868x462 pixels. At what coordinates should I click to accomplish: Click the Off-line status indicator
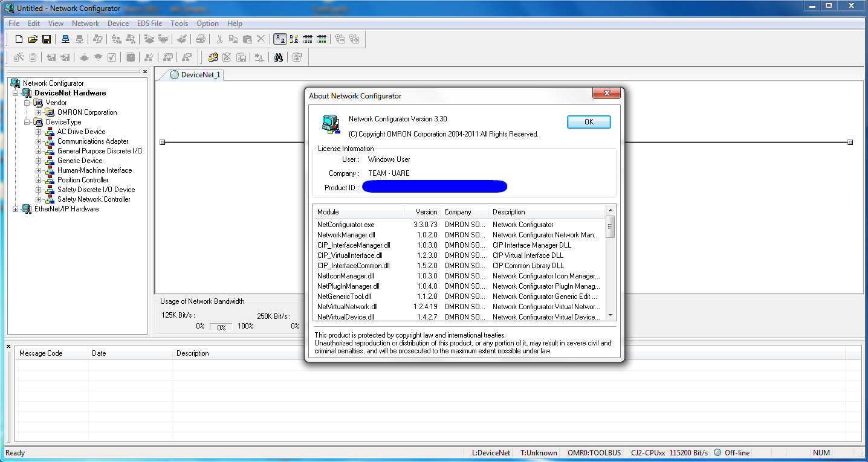coord(731,453)
